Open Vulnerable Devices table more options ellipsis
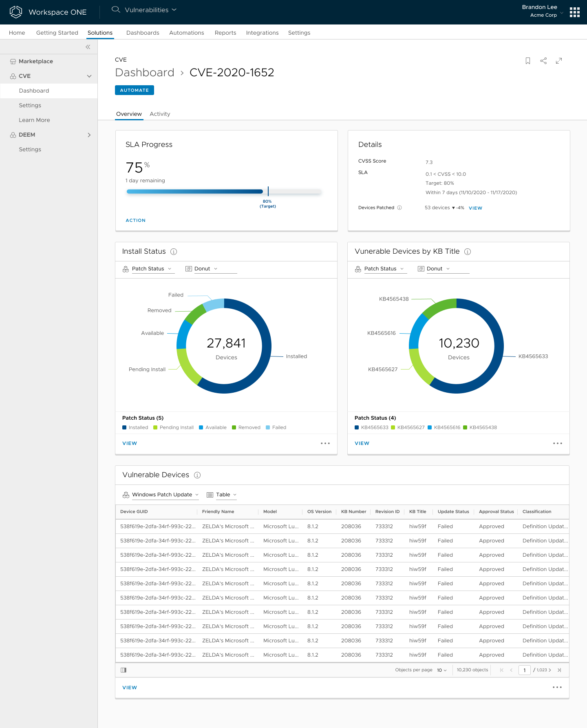The height and width of the screenshot is (728, 587). click(x=557, y=687)
